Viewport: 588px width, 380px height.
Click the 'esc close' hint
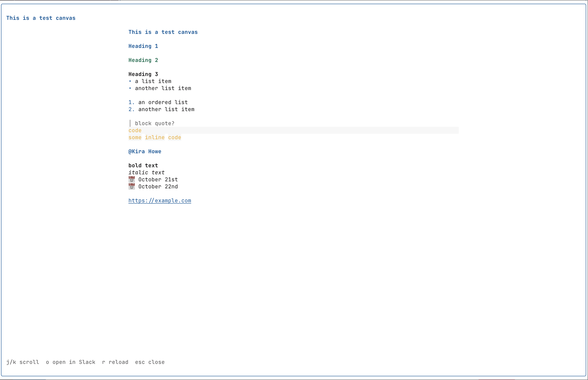[150, 362]
